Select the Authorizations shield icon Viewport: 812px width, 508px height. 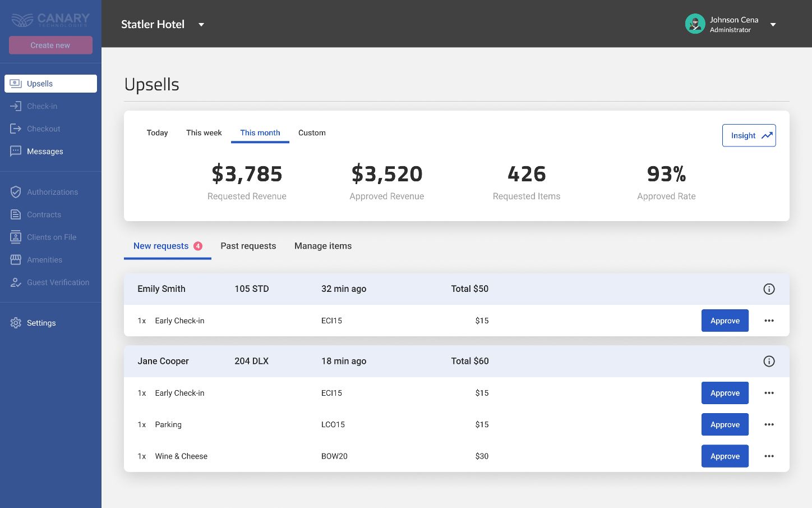[x=16, y=192]
